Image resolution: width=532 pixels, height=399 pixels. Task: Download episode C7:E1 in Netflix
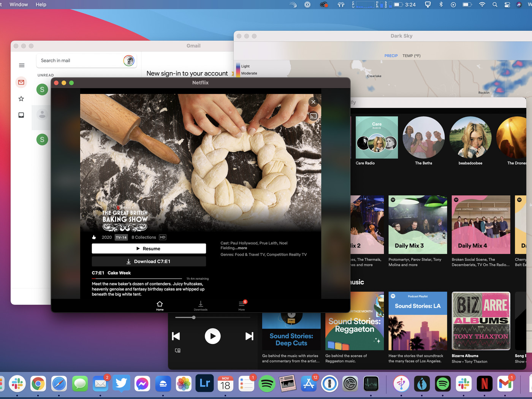[x=149, y=261]
